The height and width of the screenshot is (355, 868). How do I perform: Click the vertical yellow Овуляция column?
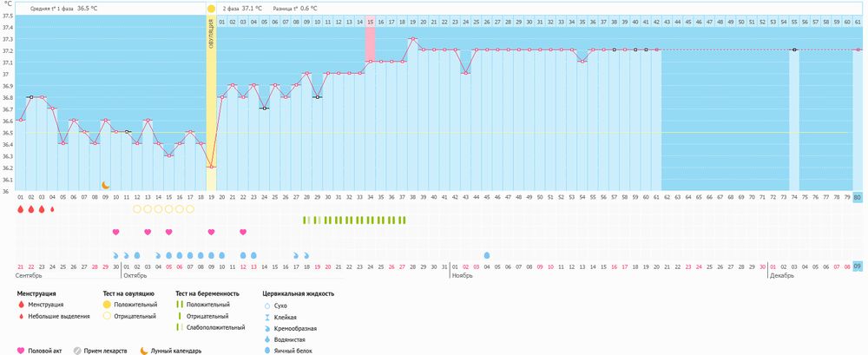tap(211, 104)
